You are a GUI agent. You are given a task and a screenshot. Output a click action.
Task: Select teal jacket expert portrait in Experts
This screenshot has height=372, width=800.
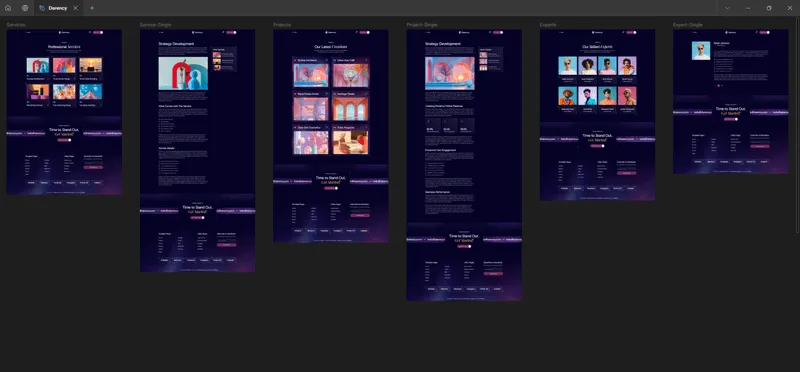click(587, 96)
